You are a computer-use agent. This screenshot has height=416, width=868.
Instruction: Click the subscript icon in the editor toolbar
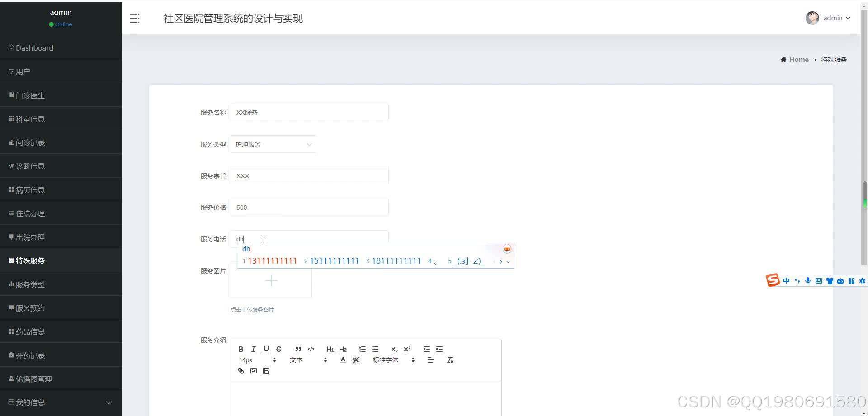(x=394, y=349)
